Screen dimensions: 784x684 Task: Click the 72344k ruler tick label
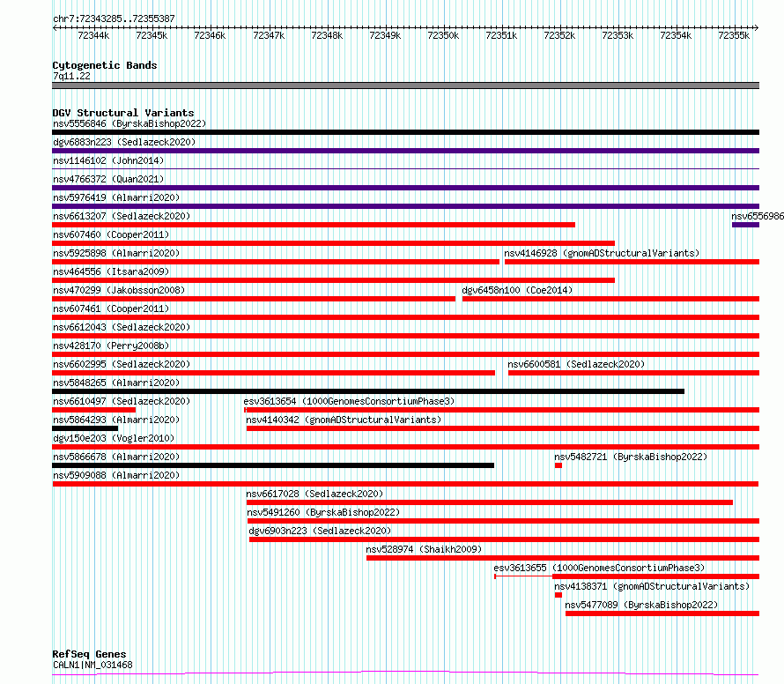[93, 35]
